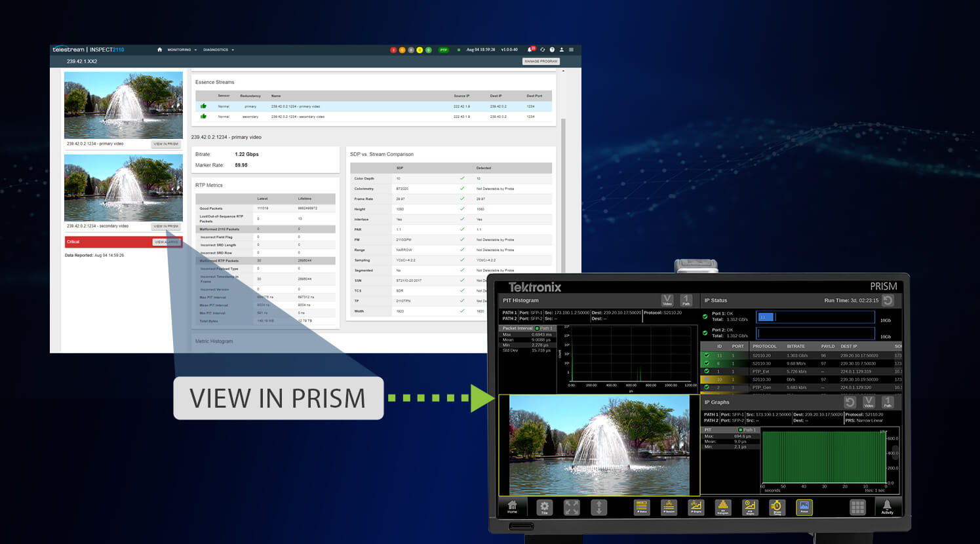Open the PRISM application grid icon
This screenshot has height=544, width=980.
pyautogui.click(x=857, y=507)
